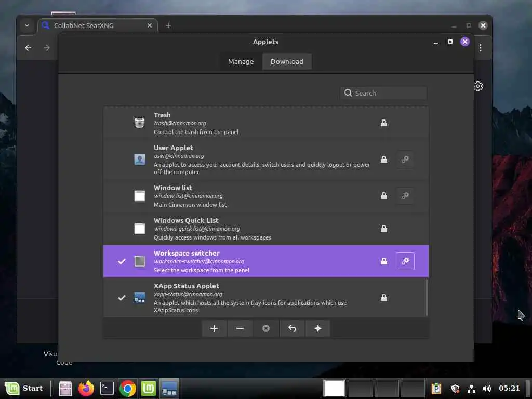Viewport: 532px width, 399px height.
Task: Click lock icon in Windows Quick List row
Action: click(384, 229)
